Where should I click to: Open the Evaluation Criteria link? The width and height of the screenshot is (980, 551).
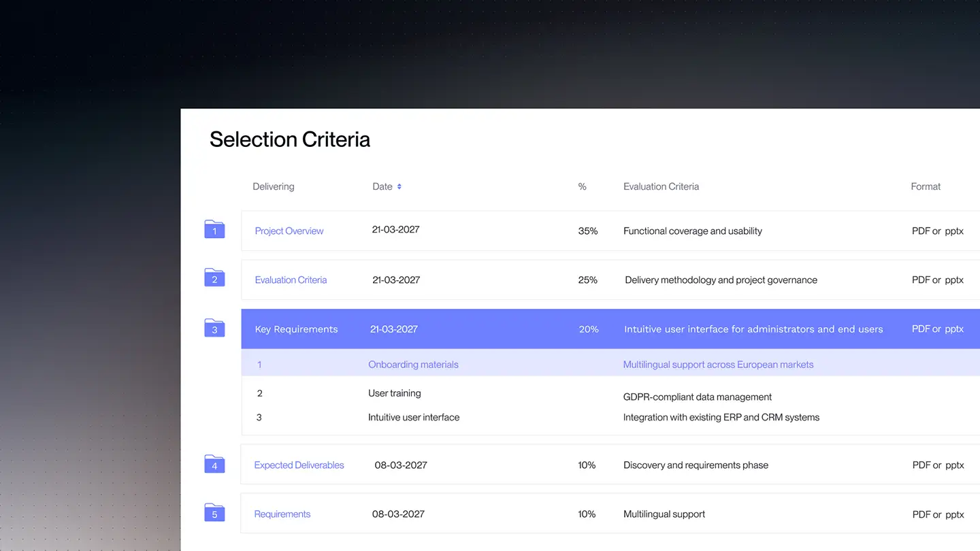click(291, 280)
